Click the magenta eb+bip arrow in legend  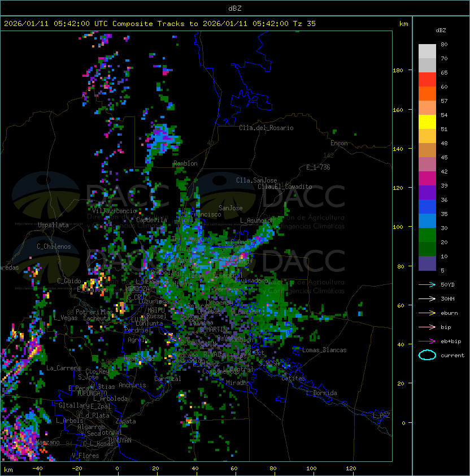427,341
